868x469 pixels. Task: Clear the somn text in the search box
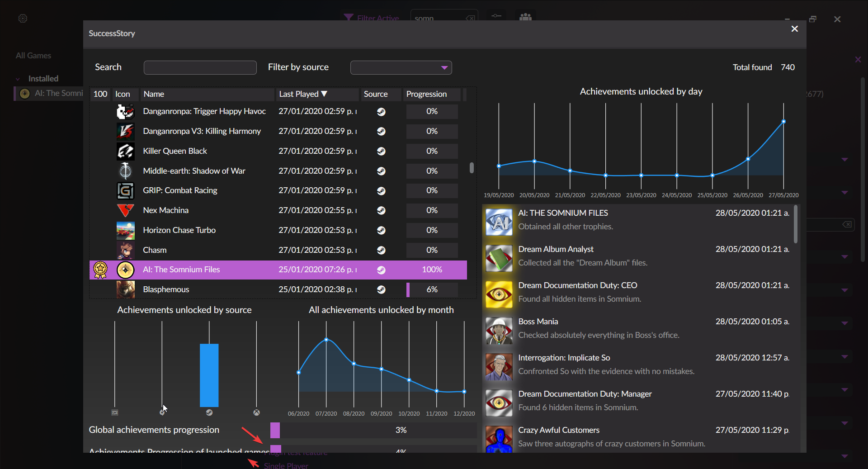pyautogui.click(x=470, y=18)
